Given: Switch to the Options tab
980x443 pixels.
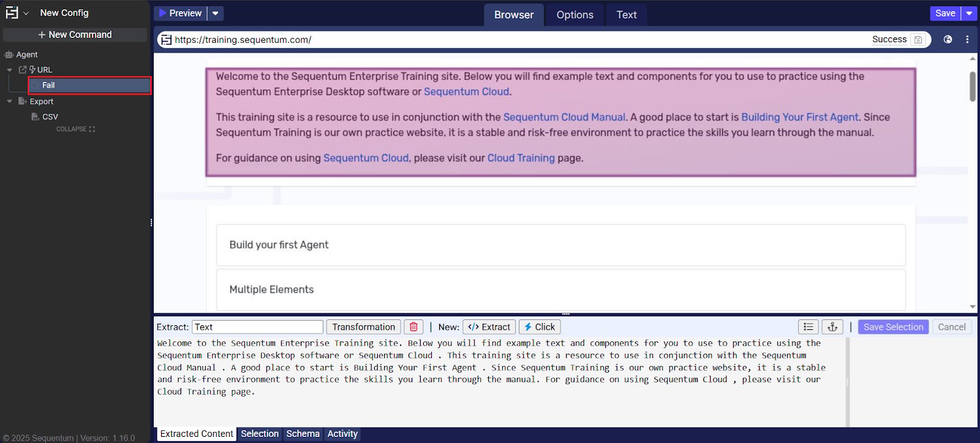Looking at the screenshot, I should (x=575, y=15).
